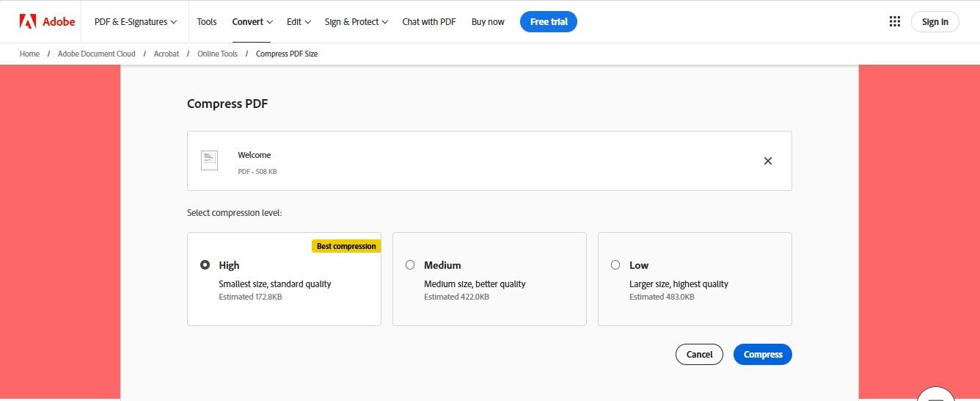Click Smallest size, standard quality text
980x401 pixels.
(x=275, y=283)
